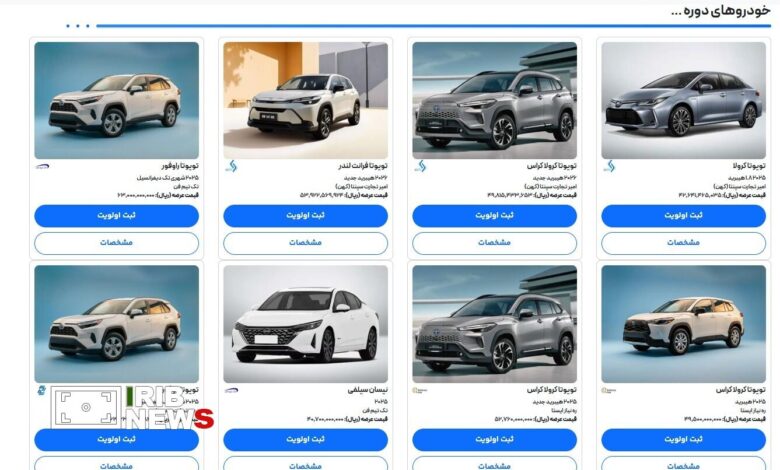Click the logo under second-row silver Corolla Cross
780x470 pixels.
tap(420, 390)
